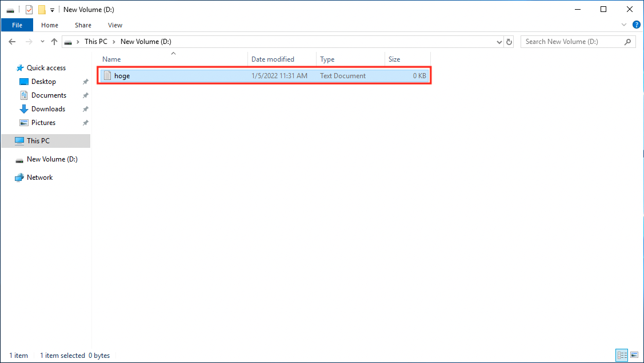
Task: Open the address bar dropdown arrow
Action: click(499, 41)
